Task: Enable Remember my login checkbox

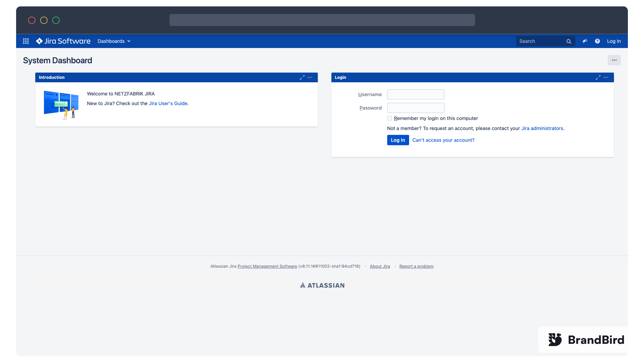Action: click(x=390, y=118)
